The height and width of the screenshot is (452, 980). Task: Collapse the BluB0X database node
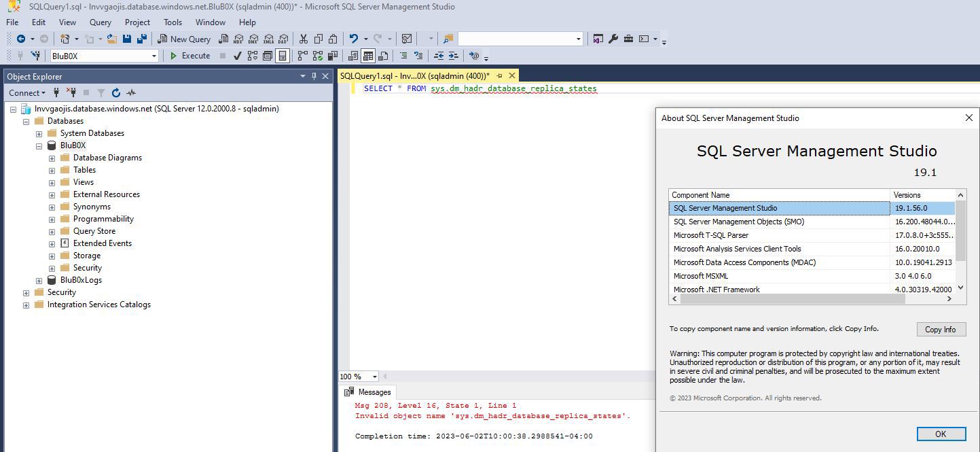click(39, 145)
